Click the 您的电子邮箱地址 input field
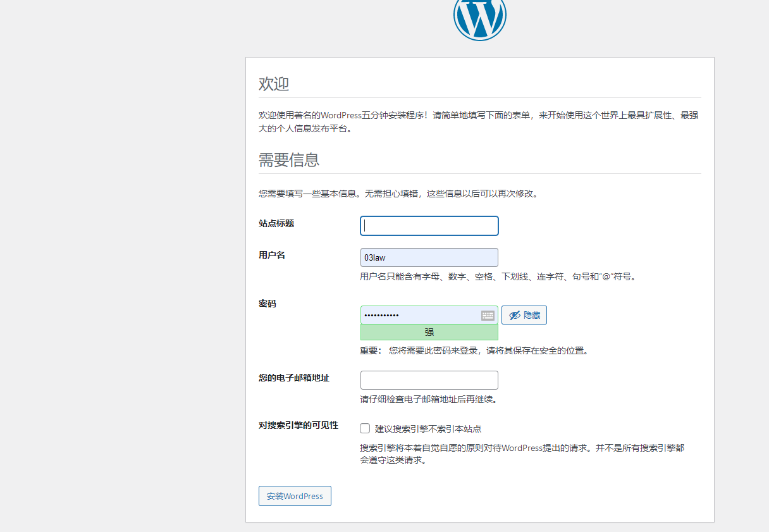Viewport: 769px width, 532px height. point(429,380)
